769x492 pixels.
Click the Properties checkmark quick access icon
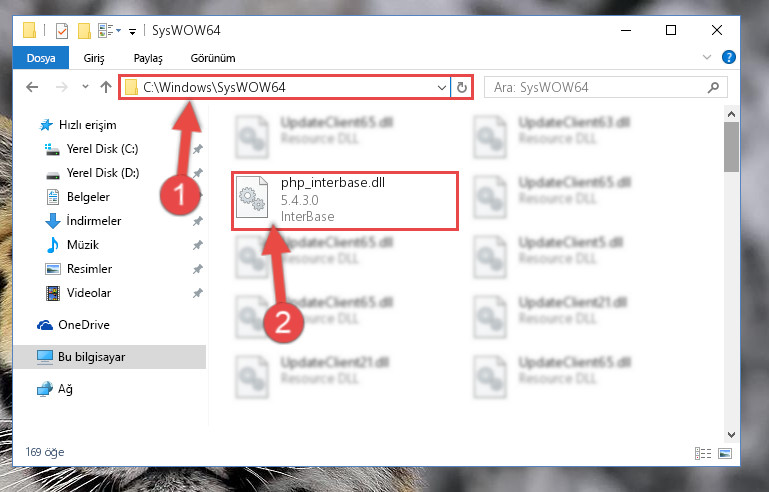tap(62, 31)
